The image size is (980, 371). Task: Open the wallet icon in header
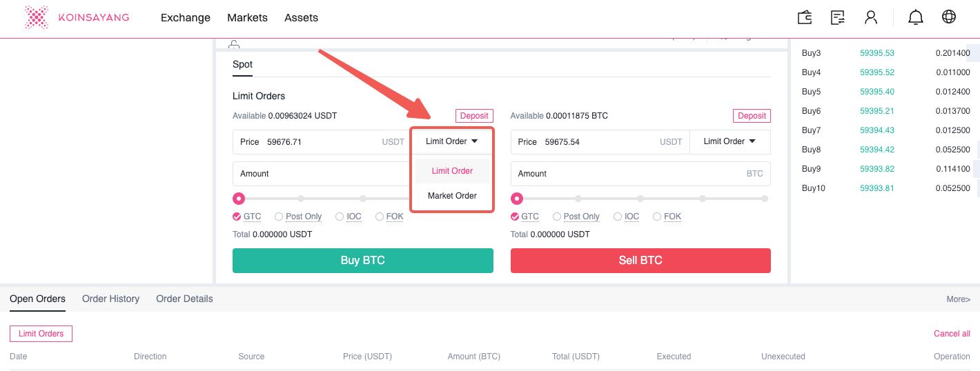[x=805, y=17]
